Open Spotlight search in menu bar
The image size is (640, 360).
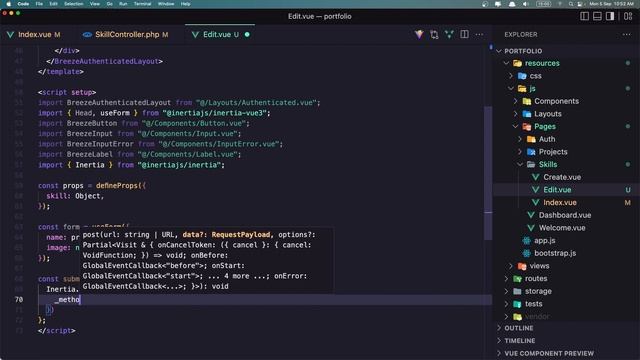(x=570, y=4)
